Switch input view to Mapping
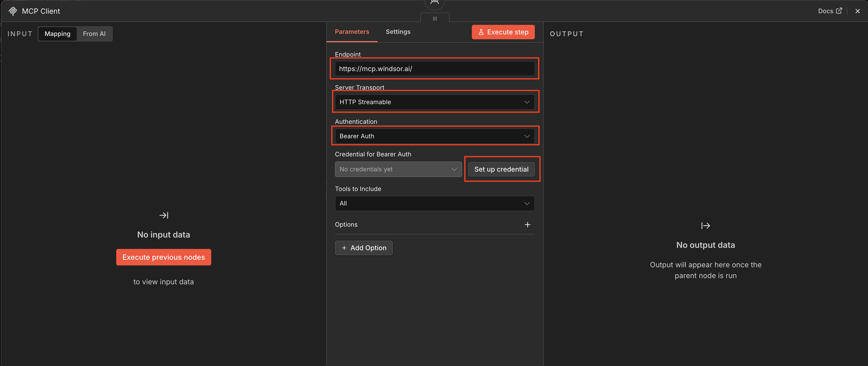 tap(57, 34)
